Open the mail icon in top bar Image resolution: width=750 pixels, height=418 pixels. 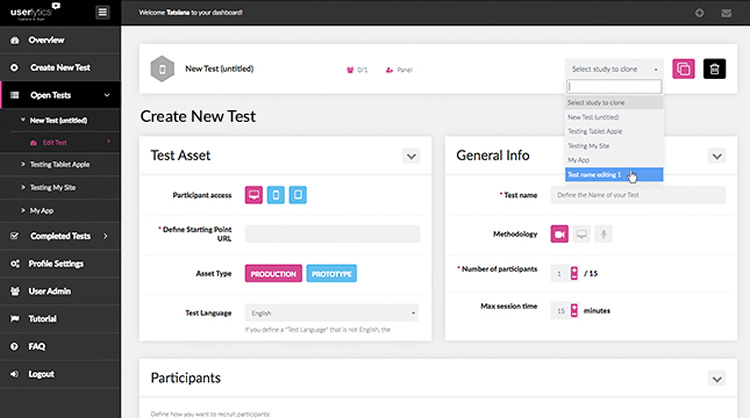point(725,13)
